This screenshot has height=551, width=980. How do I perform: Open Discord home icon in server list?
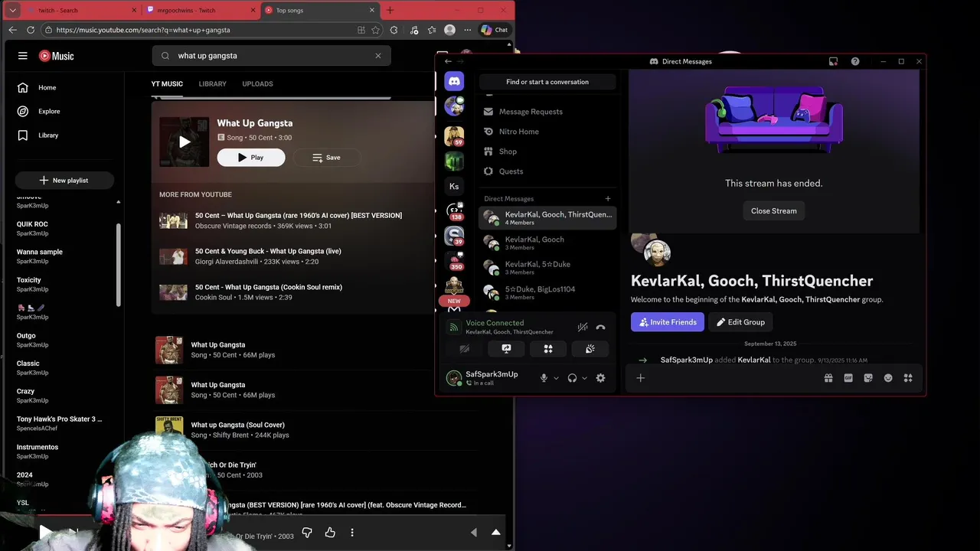click(x=454, y=81)
